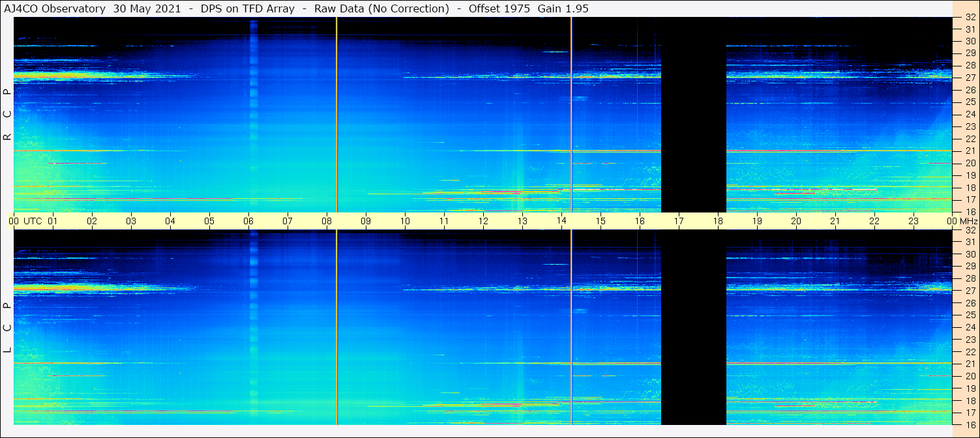
Task: Click the '32' MHz label of RCP panel
Action: tap(970, 17)
